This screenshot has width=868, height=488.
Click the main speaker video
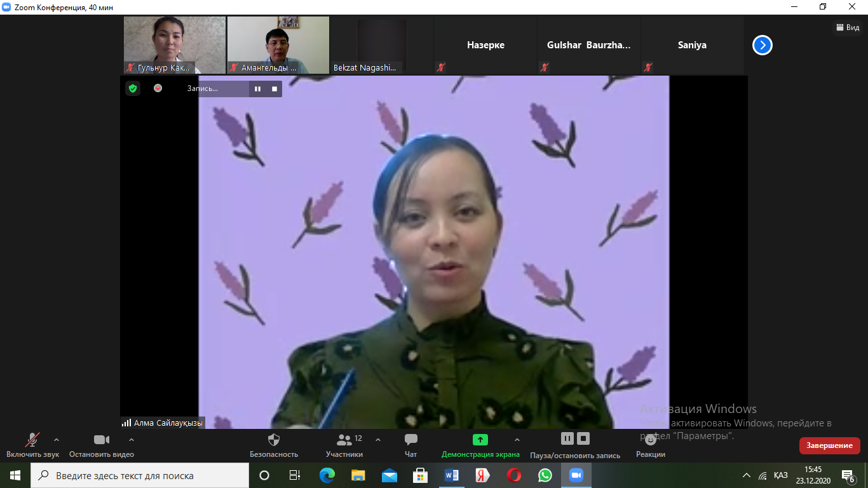point(434,252)
